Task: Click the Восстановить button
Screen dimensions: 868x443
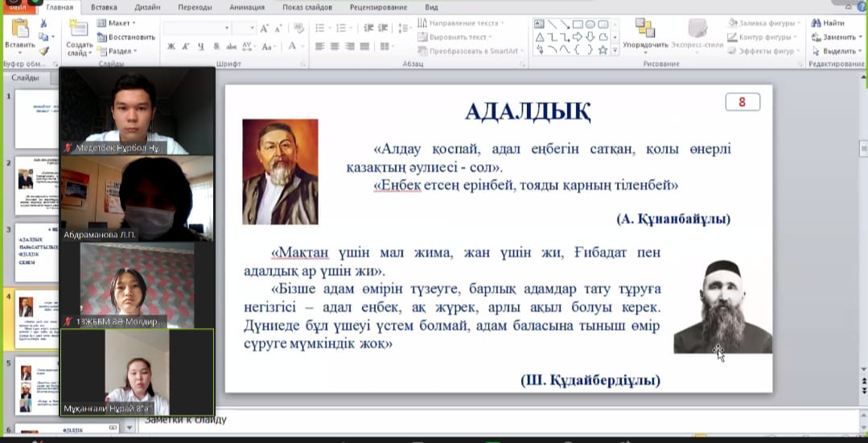Action: 126,37
